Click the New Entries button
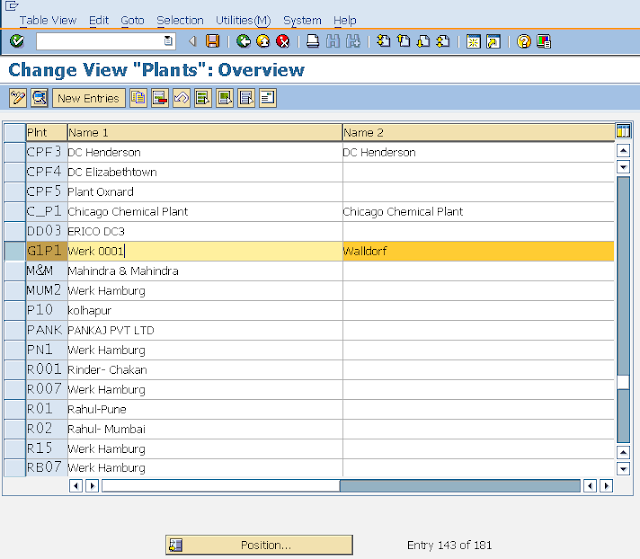 point(89,98)
